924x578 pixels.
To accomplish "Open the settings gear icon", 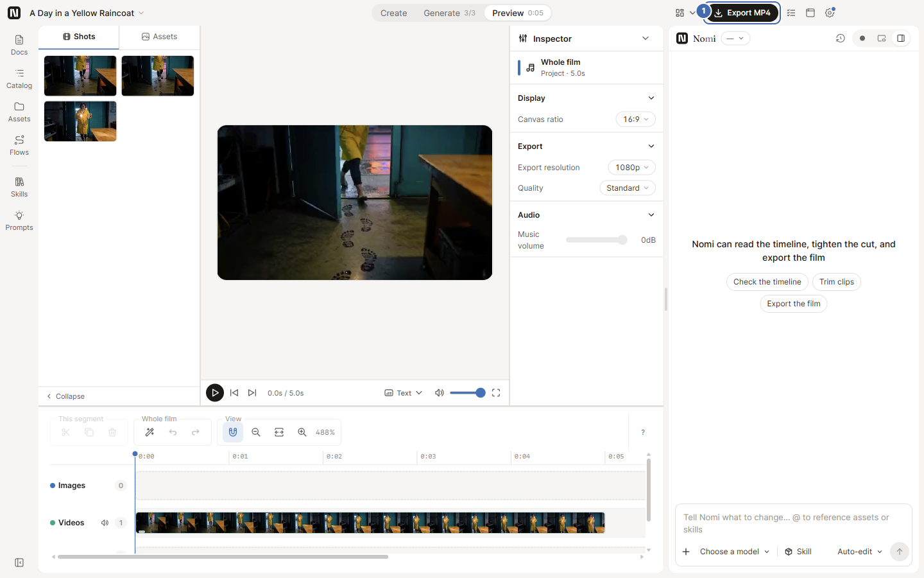I will pos(830,13).
